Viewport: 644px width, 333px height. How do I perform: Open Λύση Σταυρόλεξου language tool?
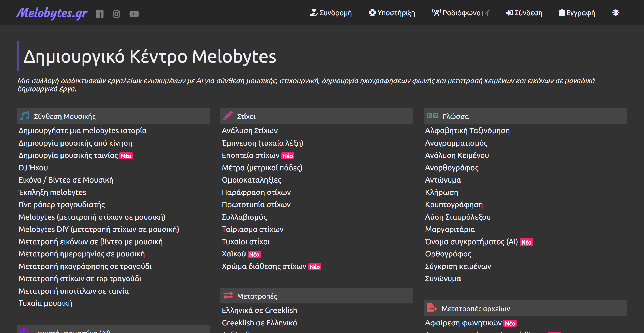(458, 217)
